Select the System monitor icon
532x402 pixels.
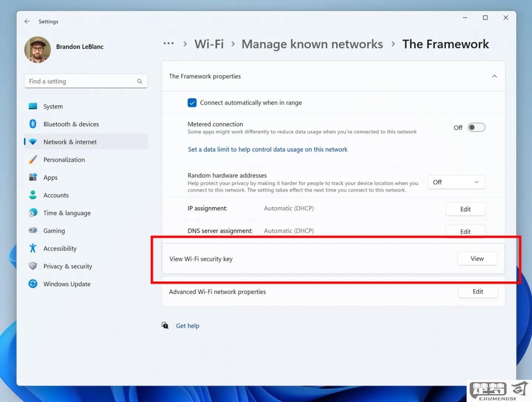click(x=33, y=106)
